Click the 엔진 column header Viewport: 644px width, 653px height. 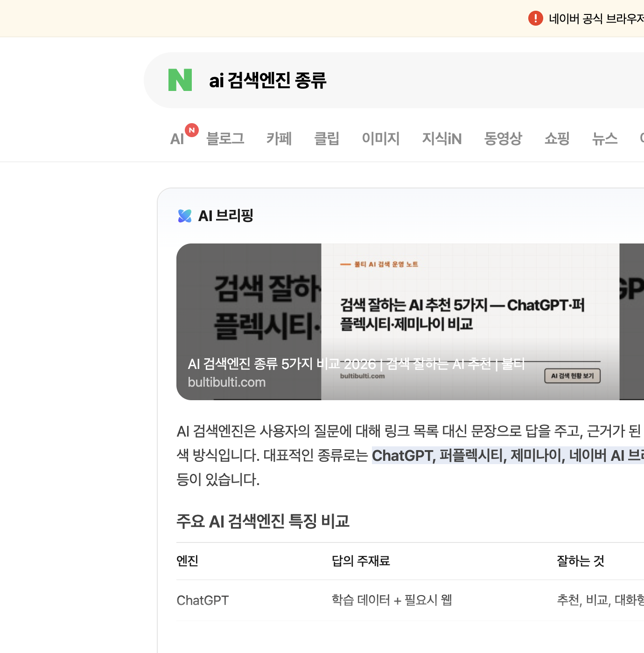click(188, 561)
